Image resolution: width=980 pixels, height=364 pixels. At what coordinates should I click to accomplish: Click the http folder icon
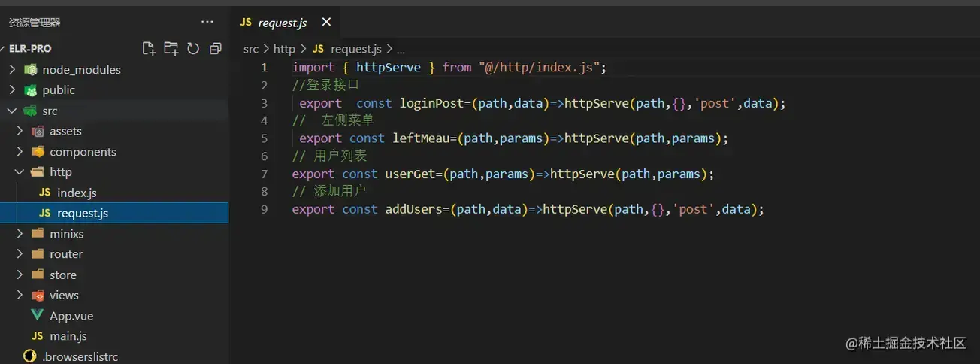coord(38,172)
